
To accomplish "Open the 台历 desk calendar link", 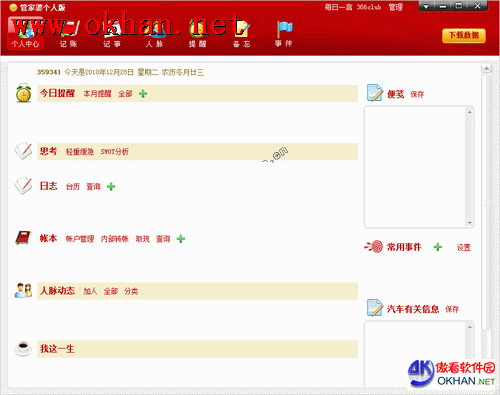I will [73, 187].
